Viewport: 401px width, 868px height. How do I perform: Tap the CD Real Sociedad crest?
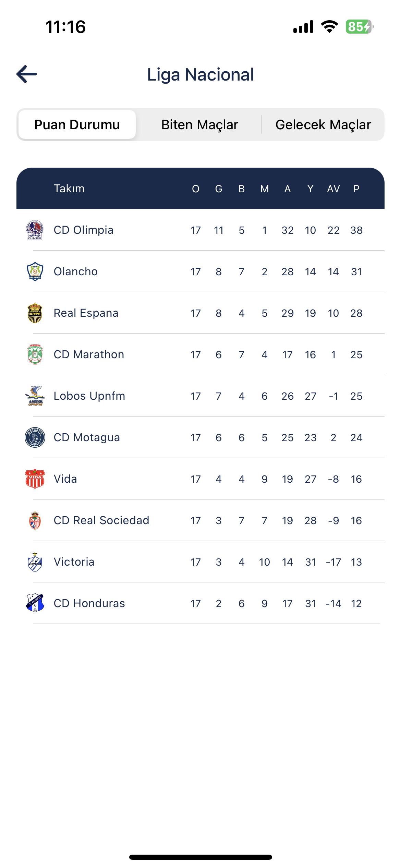35,520
